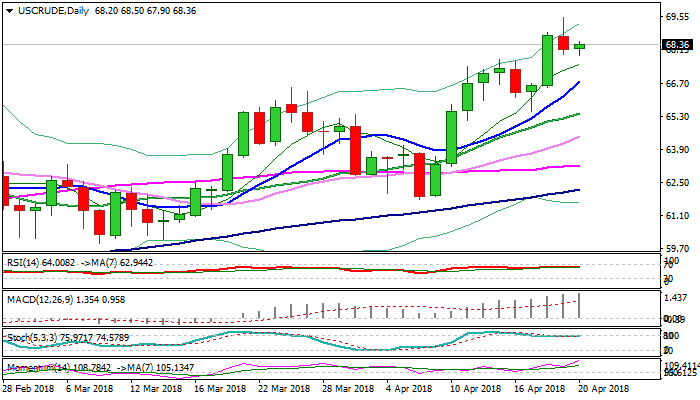Click the 28 Feb 2018 date label
Image resolution: width=700 pixels, height=400 pixels.
click(27, 390)
